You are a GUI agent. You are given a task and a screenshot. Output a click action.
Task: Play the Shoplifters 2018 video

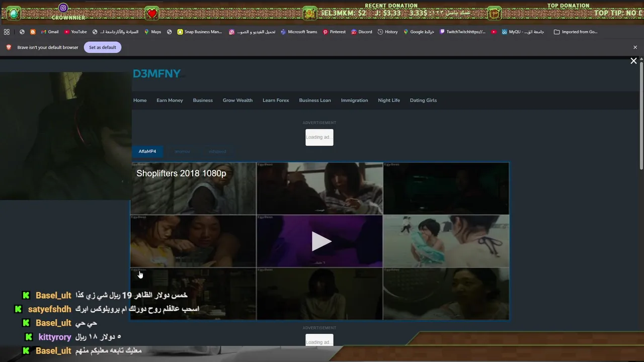coord(320,241)
